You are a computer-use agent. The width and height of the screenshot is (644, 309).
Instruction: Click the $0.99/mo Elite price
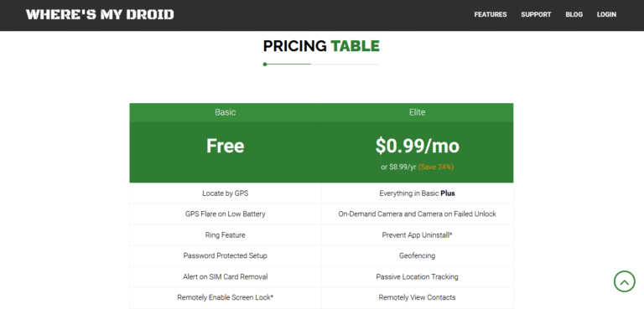[418, 146]
